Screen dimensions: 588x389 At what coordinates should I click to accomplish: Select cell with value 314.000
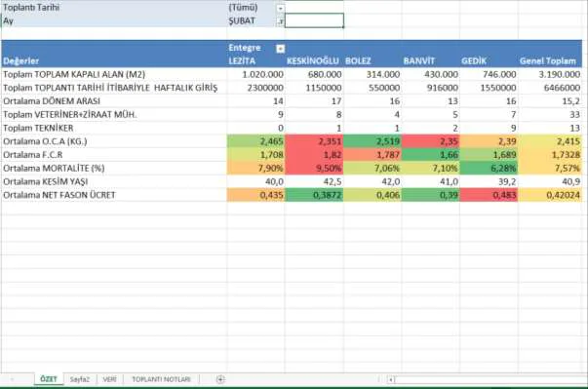point(372,74)
